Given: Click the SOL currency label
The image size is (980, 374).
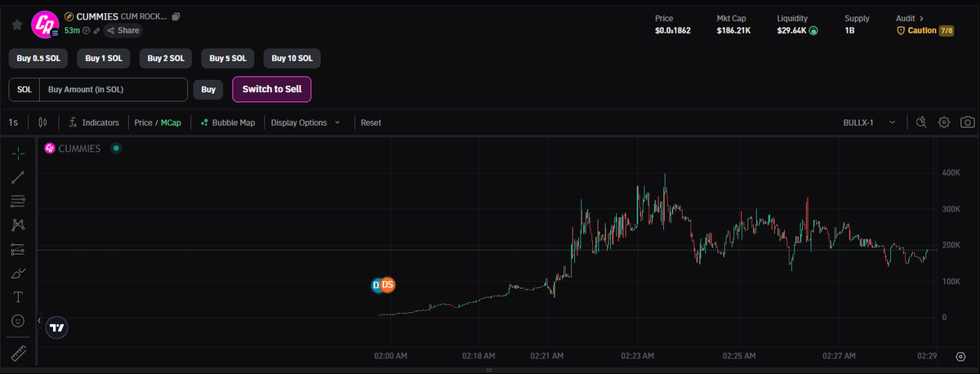Looking at the screenshot, I should 24,89.
